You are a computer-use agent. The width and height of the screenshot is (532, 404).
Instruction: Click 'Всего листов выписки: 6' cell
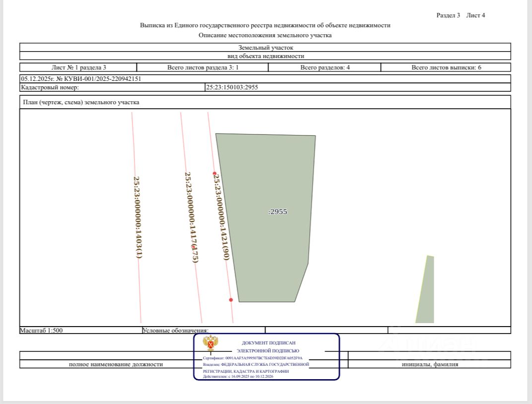446,67
